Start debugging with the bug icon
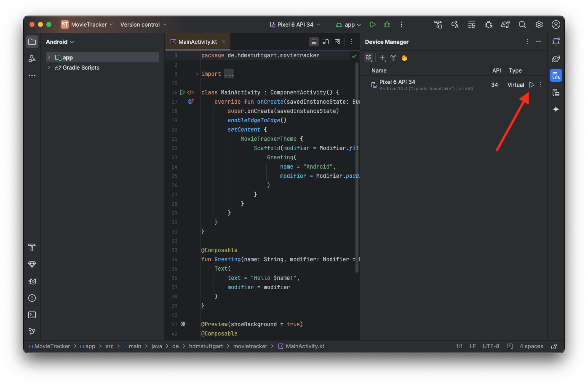 pyautogui.click(x=387, y=24)
